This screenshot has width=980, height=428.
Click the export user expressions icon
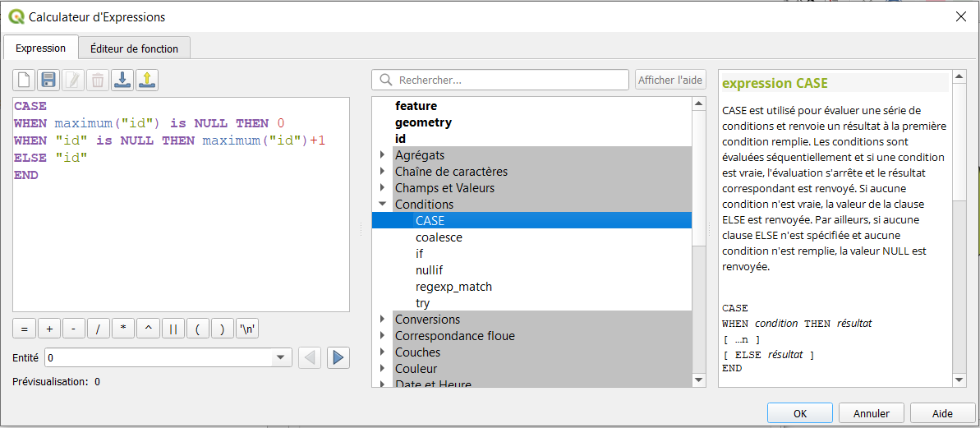(148, 80)
